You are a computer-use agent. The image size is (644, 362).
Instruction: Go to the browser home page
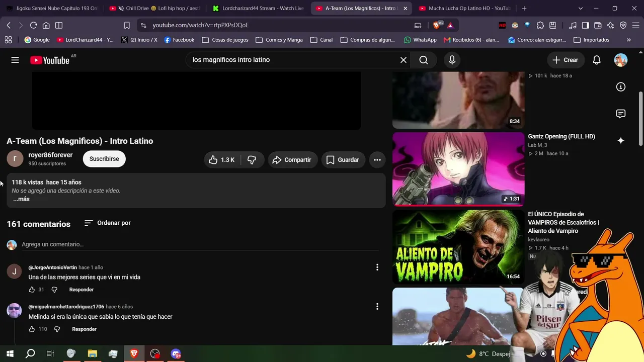tap(46, 25)
